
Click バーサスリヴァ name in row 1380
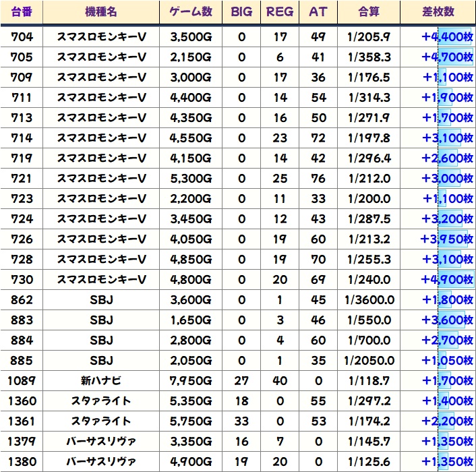click(x=100, y=461)
